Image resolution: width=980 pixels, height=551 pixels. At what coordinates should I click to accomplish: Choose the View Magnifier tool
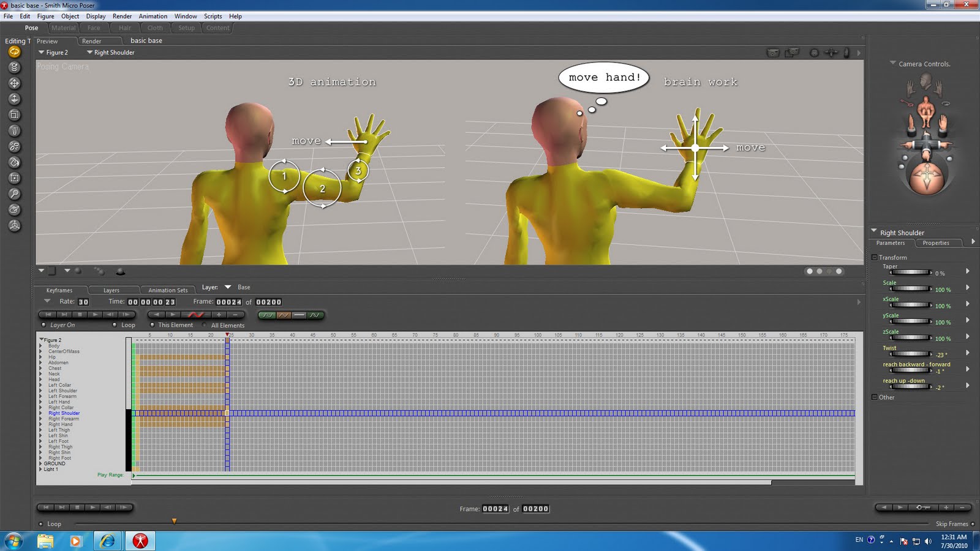[x=14, y=194]
